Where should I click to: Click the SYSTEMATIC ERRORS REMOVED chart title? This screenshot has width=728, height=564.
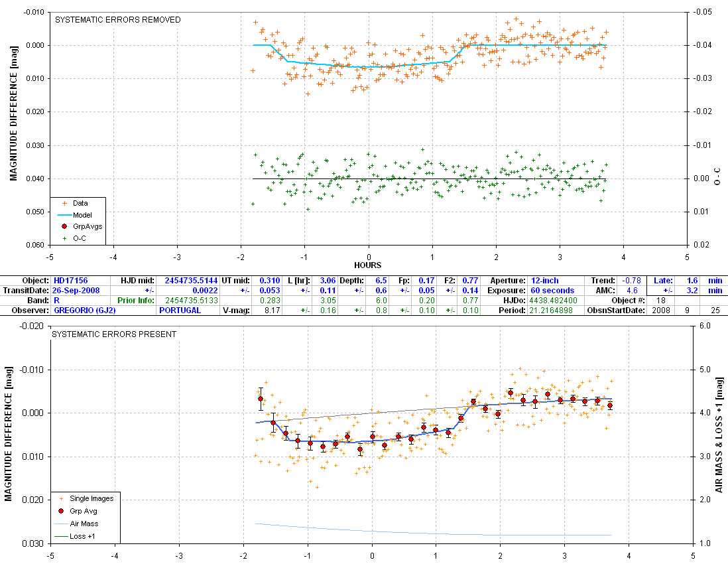point(118,20)
